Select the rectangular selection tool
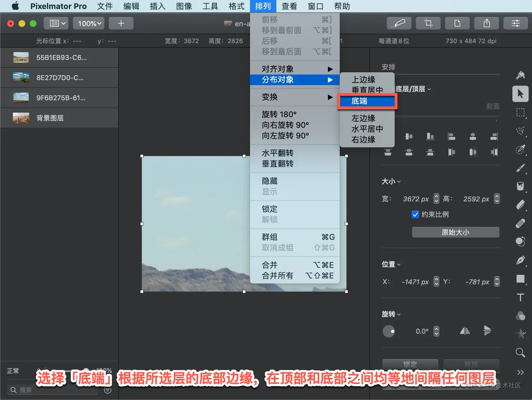The width and height of the screenshot is (532, 400). [520, 112]
